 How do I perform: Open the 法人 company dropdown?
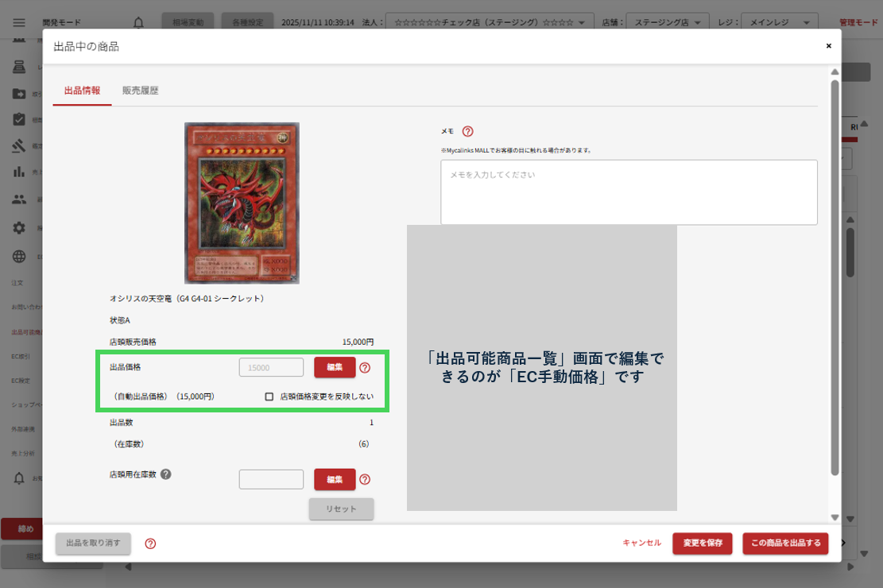(489, 22)
